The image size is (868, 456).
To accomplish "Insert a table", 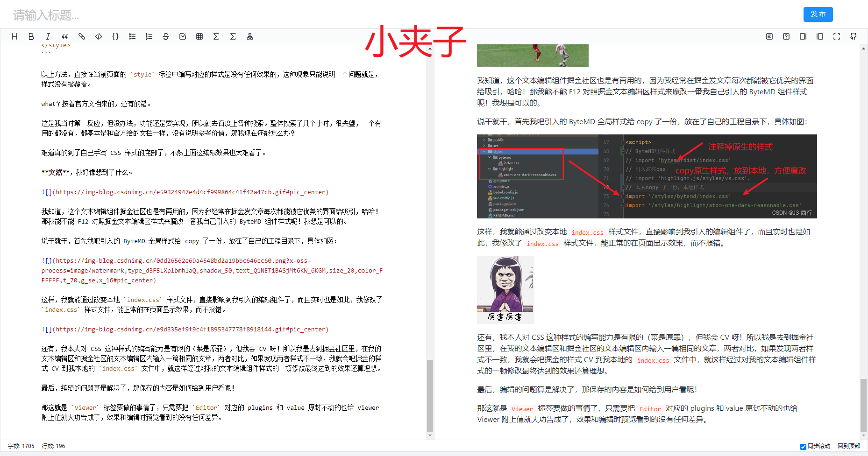I will point(199,36).
